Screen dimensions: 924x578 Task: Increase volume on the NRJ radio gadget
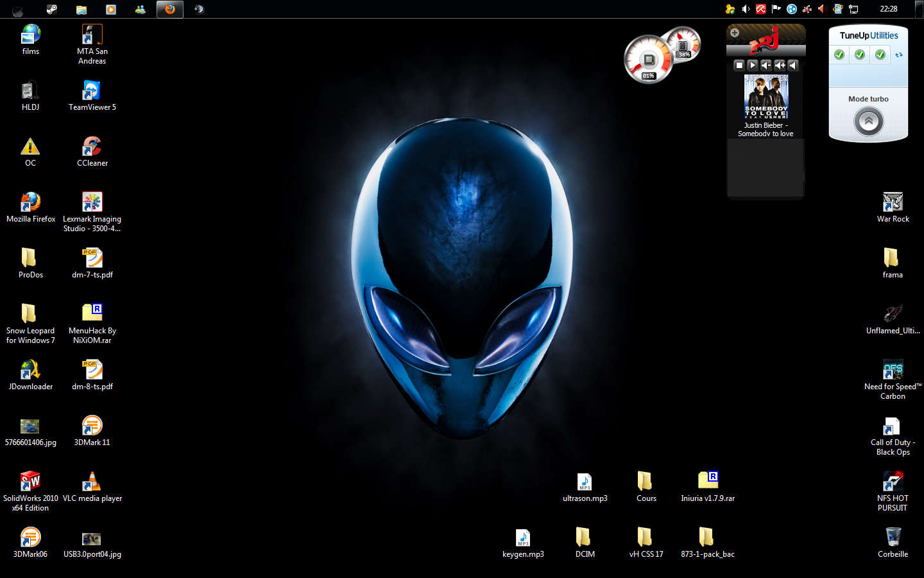[x=780, y=65]
